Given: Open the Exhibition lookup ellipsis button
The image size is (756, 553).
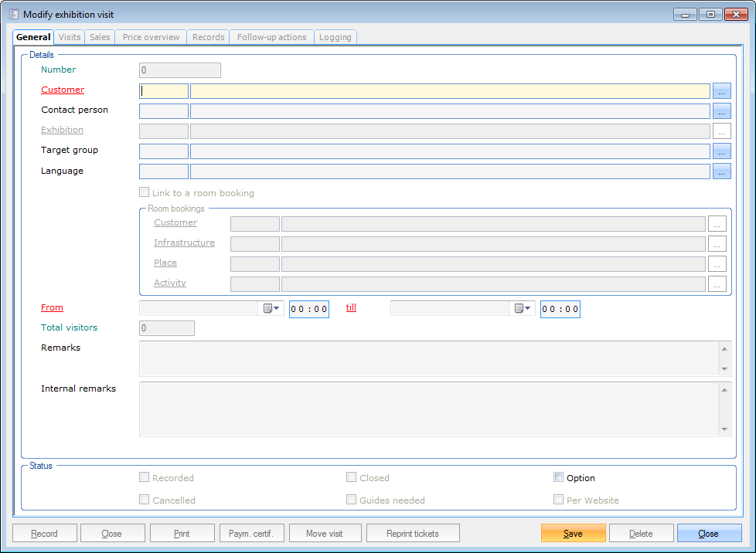Looking at the screenshot, I should pos(721,131).
